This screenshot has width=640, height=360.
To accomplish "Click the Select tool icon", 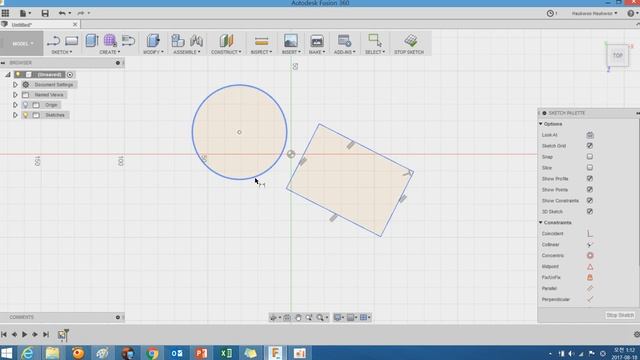I will (375, 40).
